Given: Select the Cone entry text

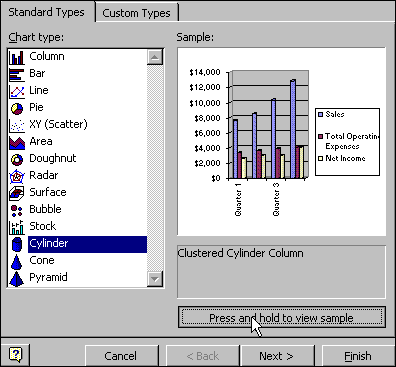Looking at the screenshot, I should pos(42,260).
